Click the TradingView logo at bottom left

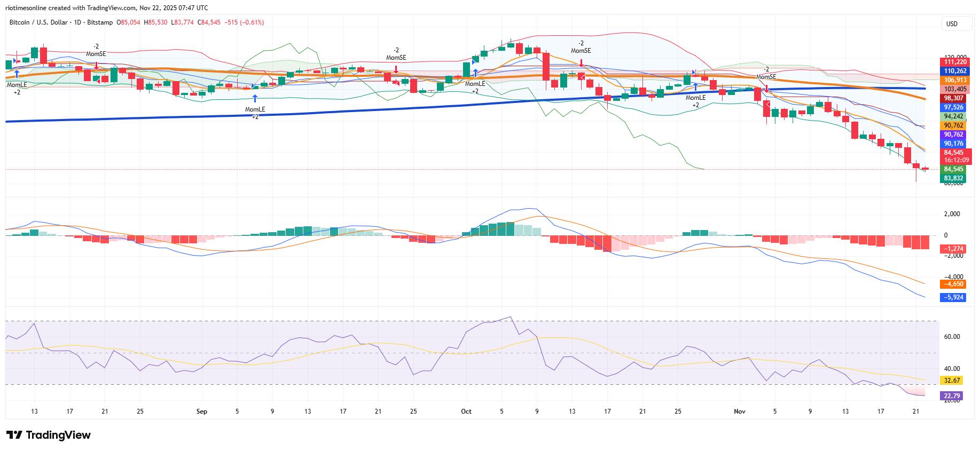pyautogui.click(x=49, y=435)
